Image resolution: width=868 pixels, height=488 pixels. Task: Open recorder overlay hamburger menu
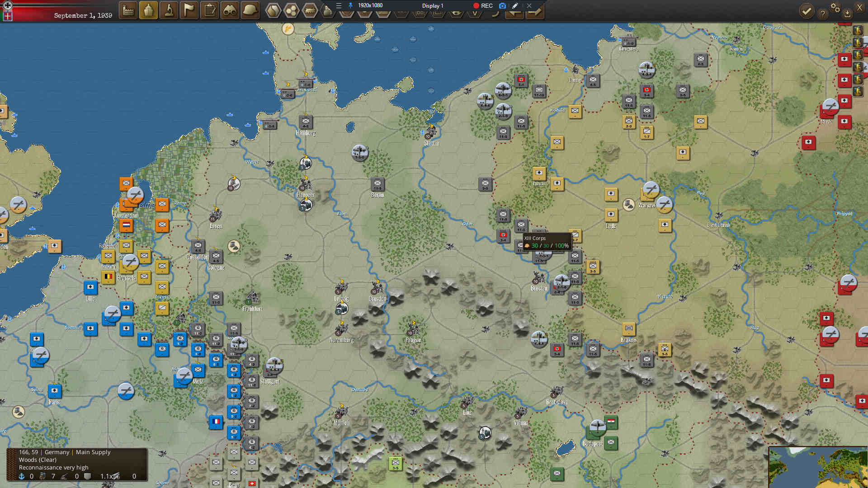(339, 5)
